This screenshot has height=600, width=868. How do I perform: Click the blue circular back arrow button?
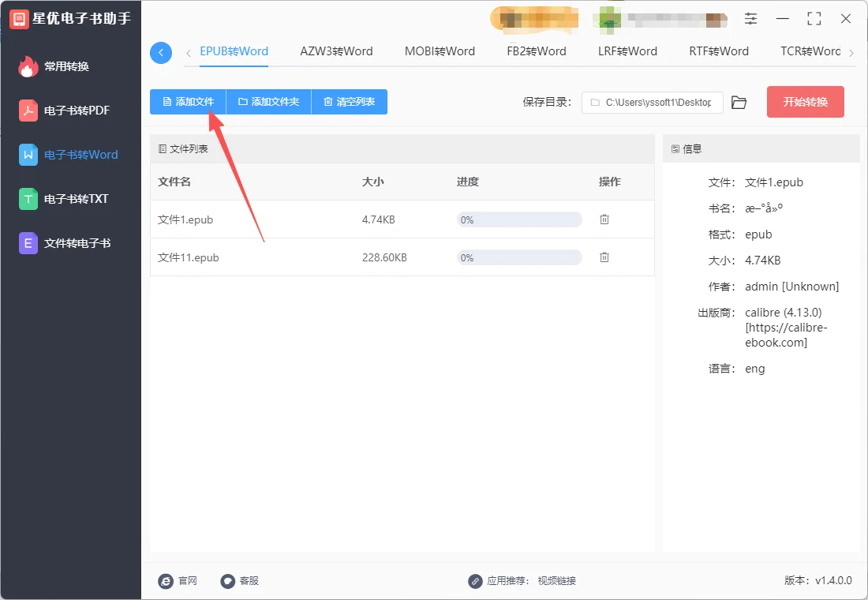(x=160, y=53)
